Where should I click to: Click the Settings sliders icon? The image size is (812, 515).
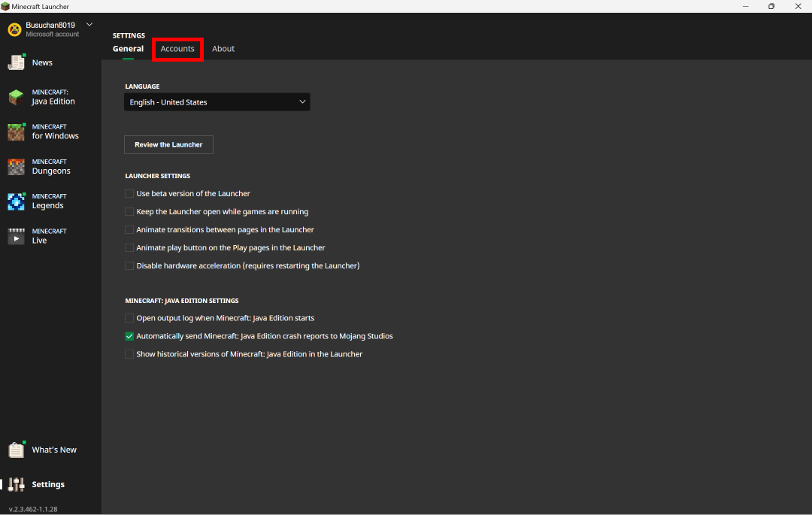[x=16, y=484]
